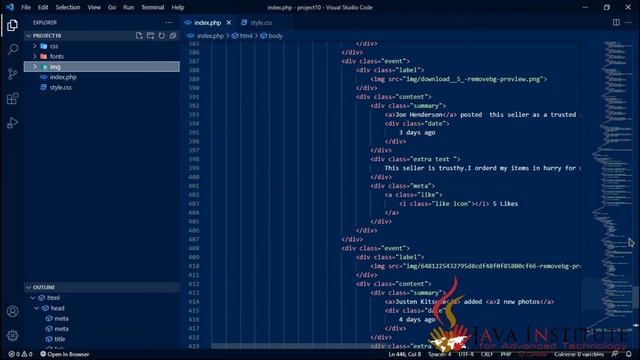Screen dimensions: 640x360
Task: Click the VS Code logo icon in title bar
Action: point(10,7)
